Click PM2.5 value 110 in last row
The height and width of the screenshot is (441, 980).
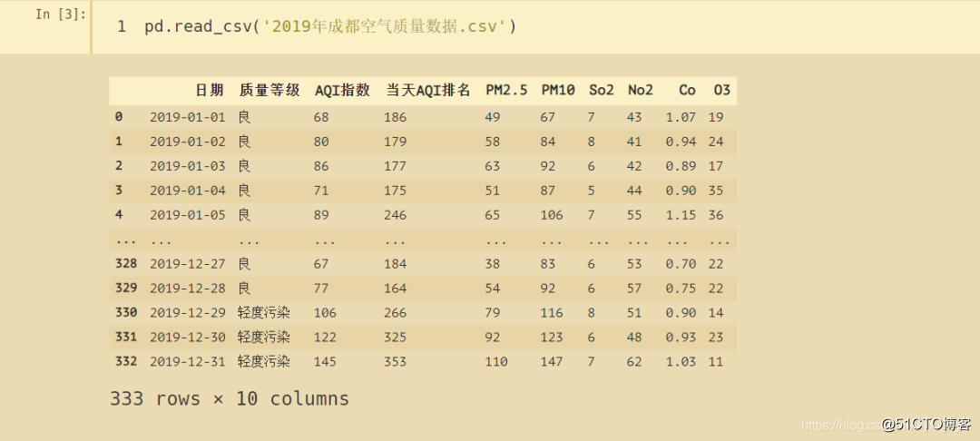496,361
